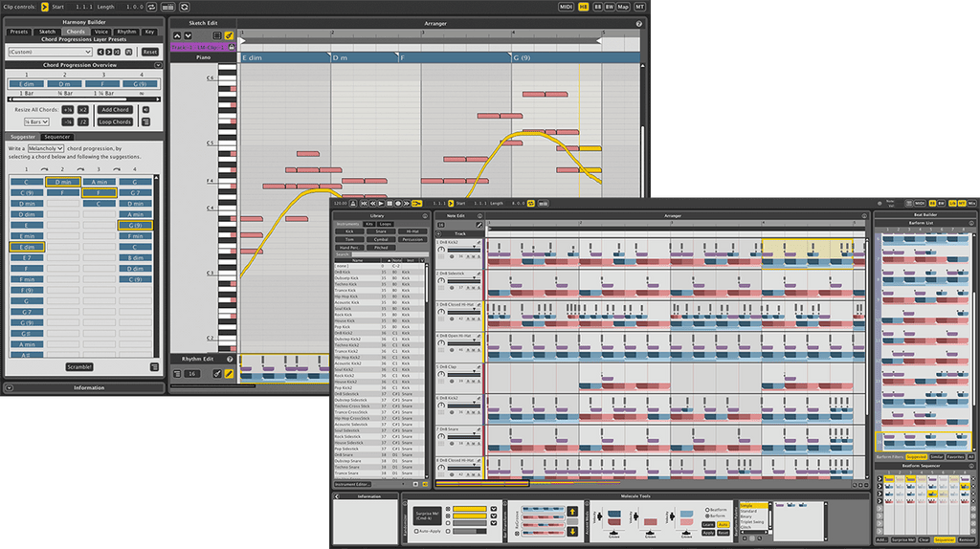Click refresh icon in top Clip controls bar
The height and width of the screenshot is (549, 980).
(185, 7)
